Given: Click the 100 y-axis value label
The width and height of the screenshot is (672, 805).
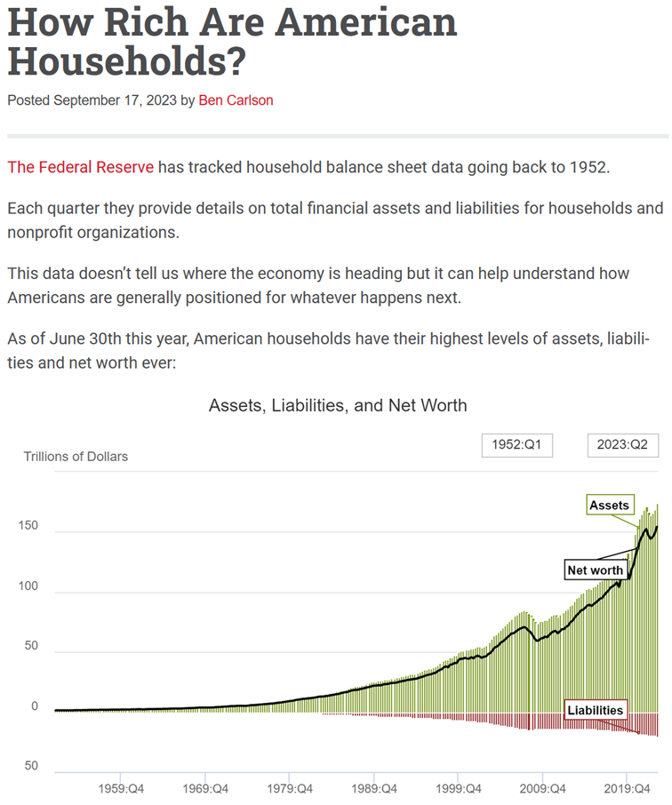Looking at the screenshot, I should (x=32, y=586).
